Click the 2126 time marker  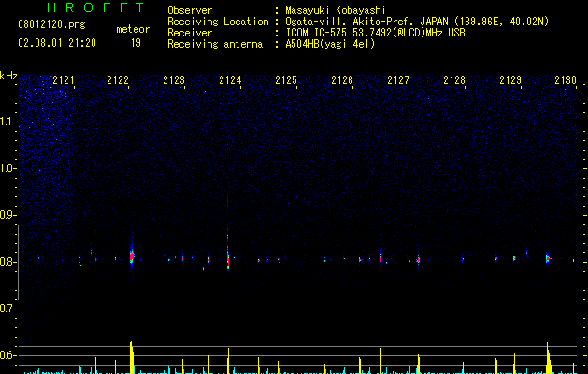342,80
